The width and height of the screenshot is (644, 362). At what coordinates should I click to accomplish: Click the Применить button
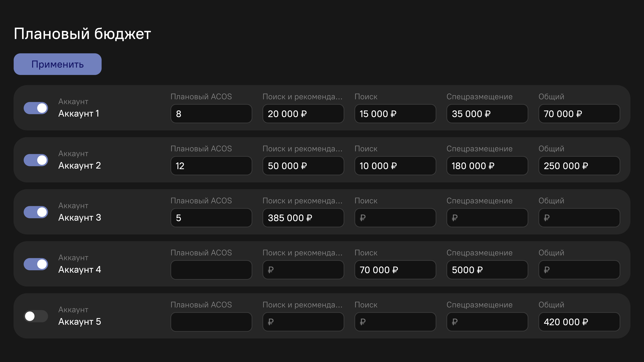click(58, 64)
